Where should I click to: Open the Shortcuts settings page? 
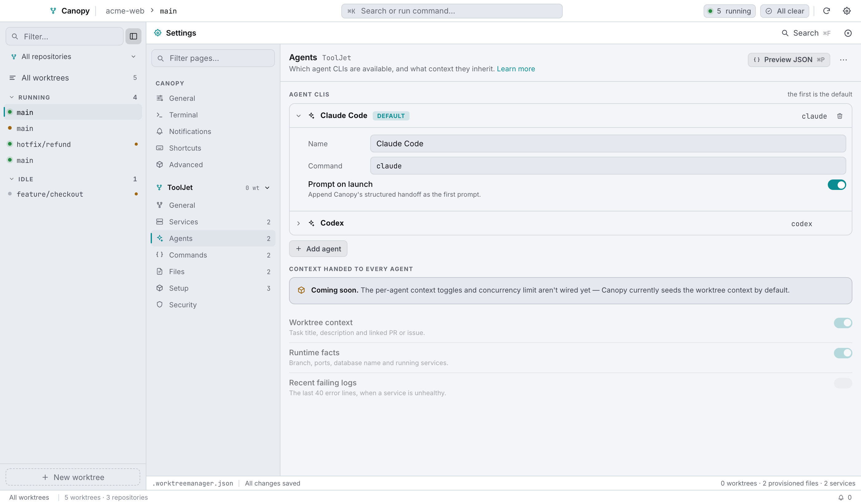(213, 148)
